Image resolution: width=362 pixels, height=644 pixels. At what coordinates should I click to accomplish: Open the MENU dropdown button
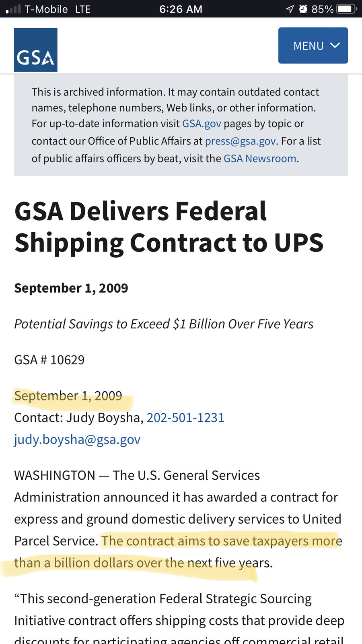coord(313,45)
